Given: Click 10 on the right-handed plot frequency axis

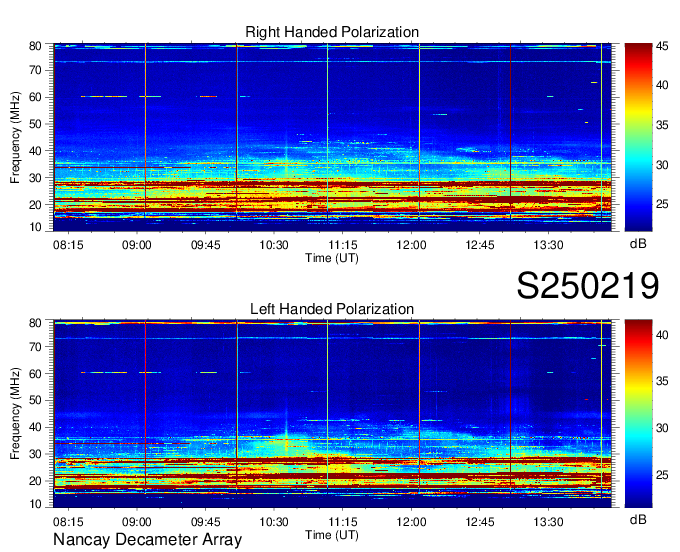Looking at the screenshot, I should (x=35, y=227).
